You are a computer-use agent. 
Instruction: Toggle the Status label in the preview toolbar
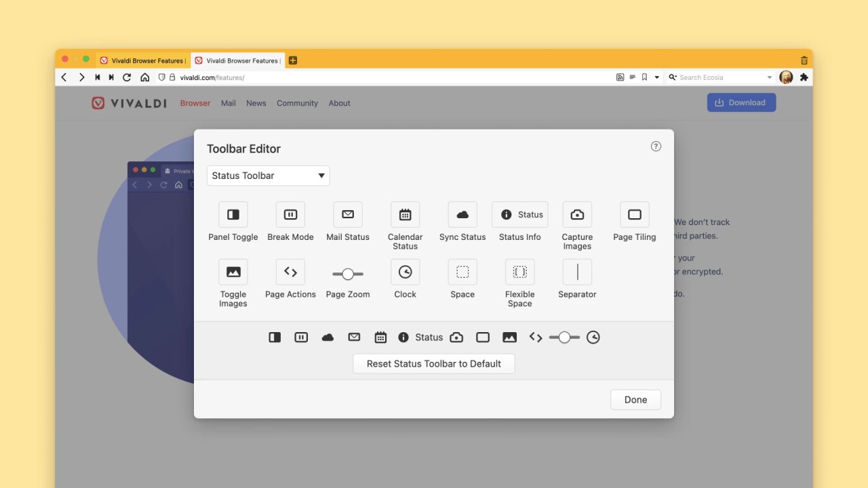coord(429,337)
